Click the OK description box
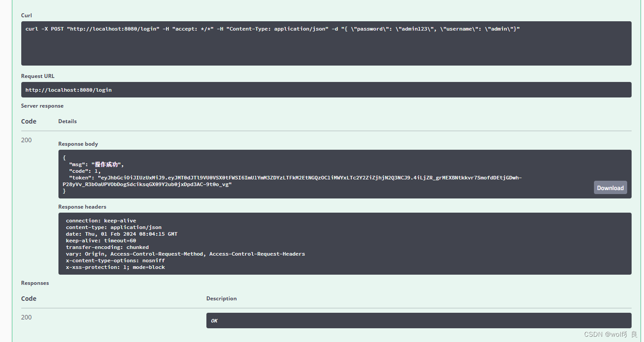 click(419, 321)
